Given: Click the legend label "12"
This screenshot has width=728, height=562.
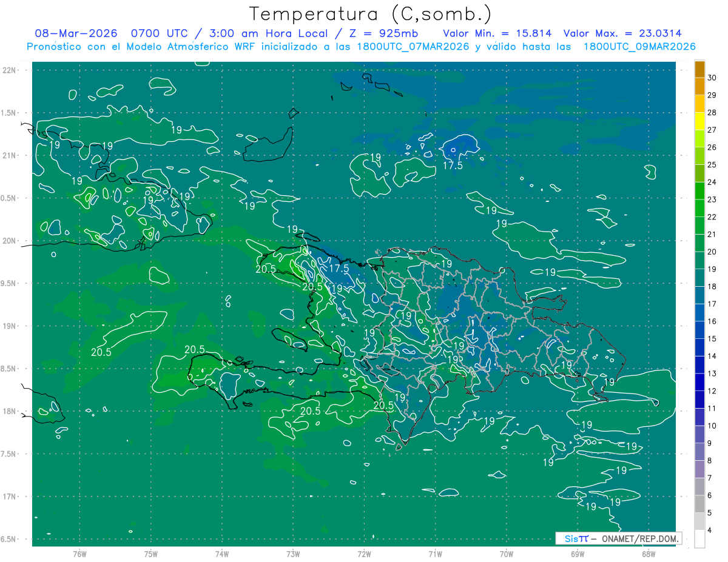Looking at the screenshot, I should [712, 391].
